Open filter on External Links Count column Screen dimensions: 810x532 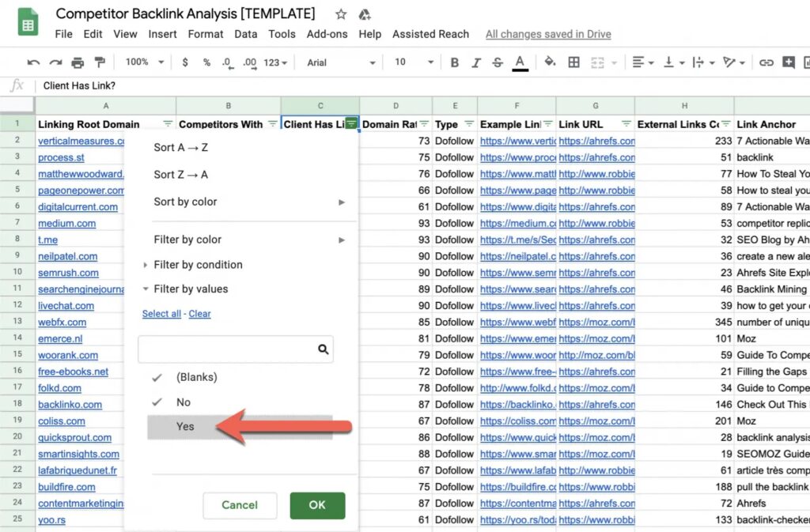[x=726, y=124]
